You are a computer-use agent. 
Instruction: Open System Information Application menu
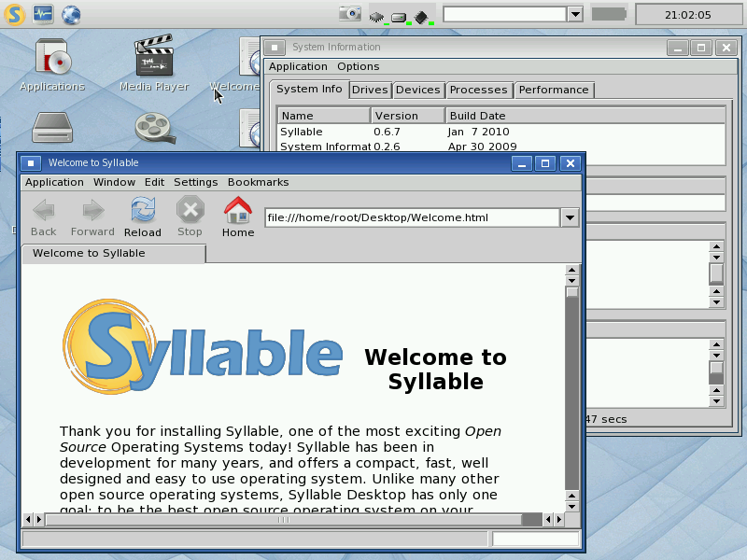pos(298,66)
